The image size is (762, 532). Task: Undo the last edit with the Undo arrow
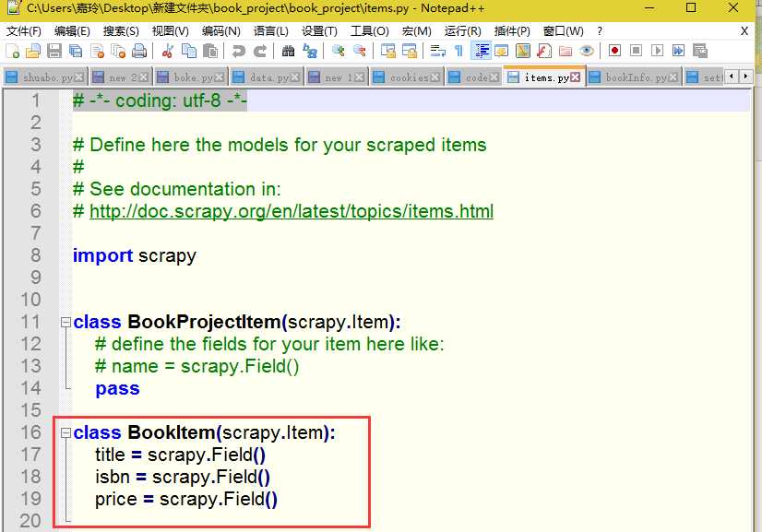coord(239,51)
